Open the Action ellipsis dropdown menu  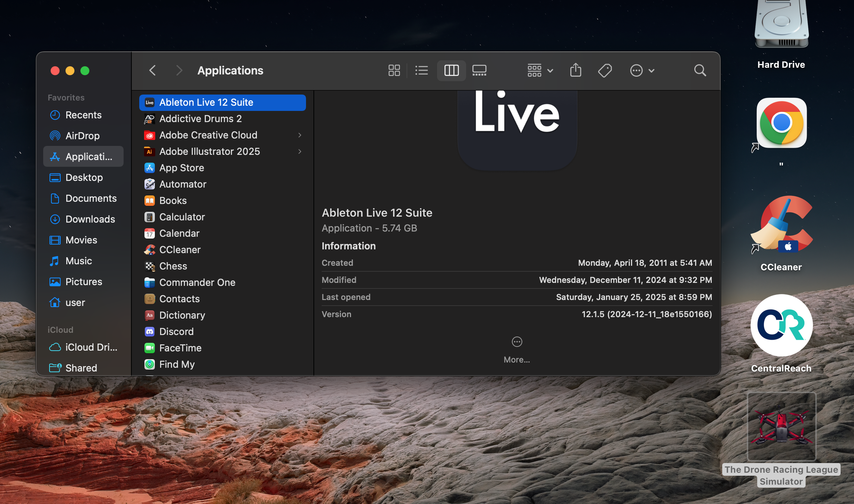point(642,70)
